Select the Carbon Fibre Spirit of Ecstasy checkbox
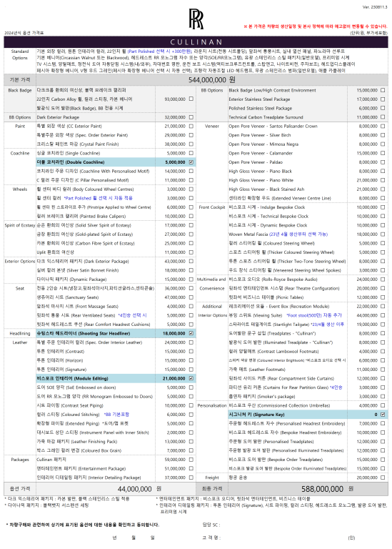This screenshot has width=392, height=549. click(191, 243)
